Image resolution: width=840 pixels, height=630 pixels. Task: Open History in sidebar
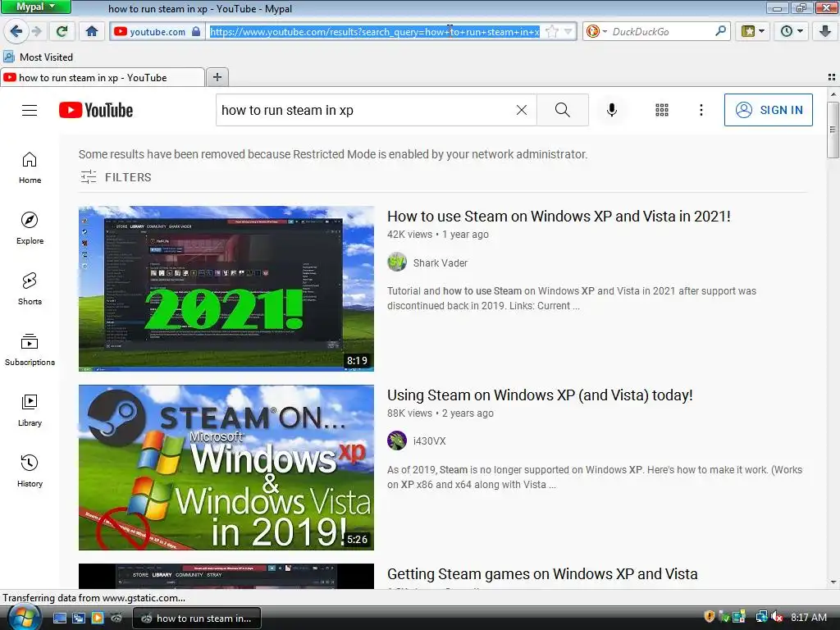[x=30, y=471]
